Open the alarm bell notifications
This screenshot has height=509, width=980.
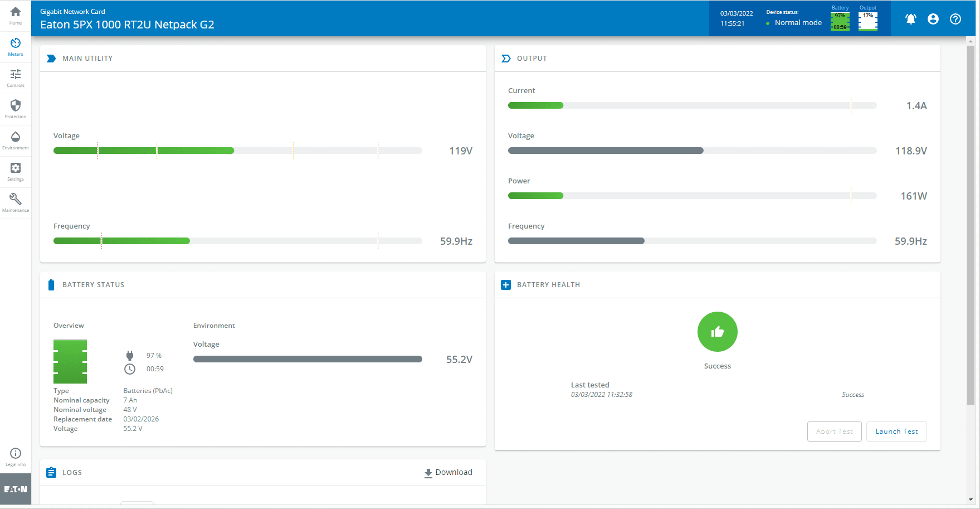point(911,19)
